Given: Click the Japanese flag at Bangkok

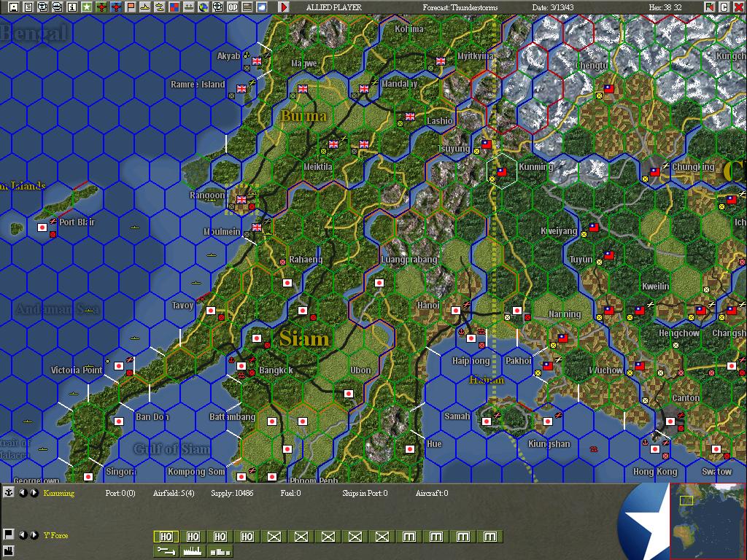Looking at the screenshot, I should coord(241,366).
